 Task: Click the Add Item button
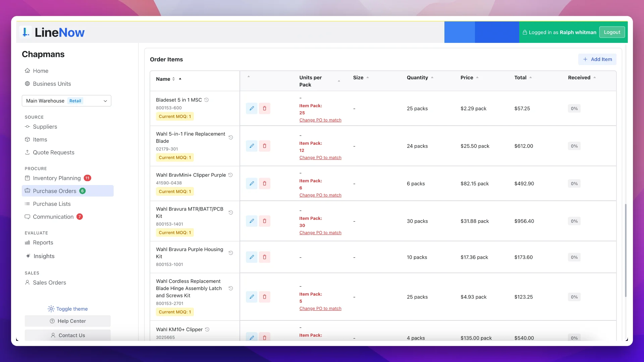597,59
